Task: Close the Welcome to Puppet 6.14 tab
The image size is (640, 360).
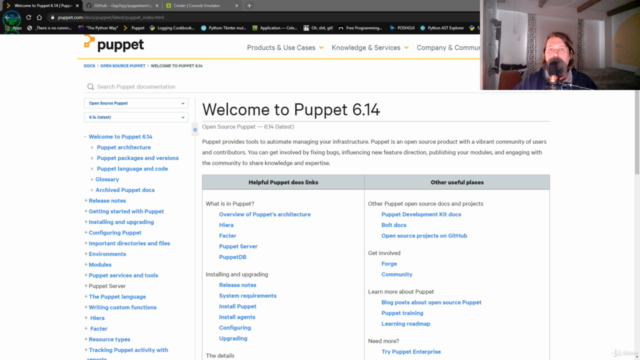Action: click(77, 6)
